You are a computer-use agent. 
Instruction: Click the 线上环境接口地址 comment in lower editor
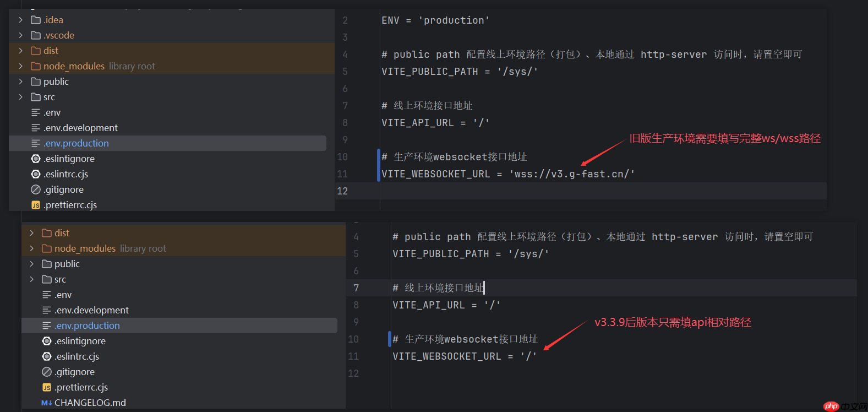(x=438, y=288)
